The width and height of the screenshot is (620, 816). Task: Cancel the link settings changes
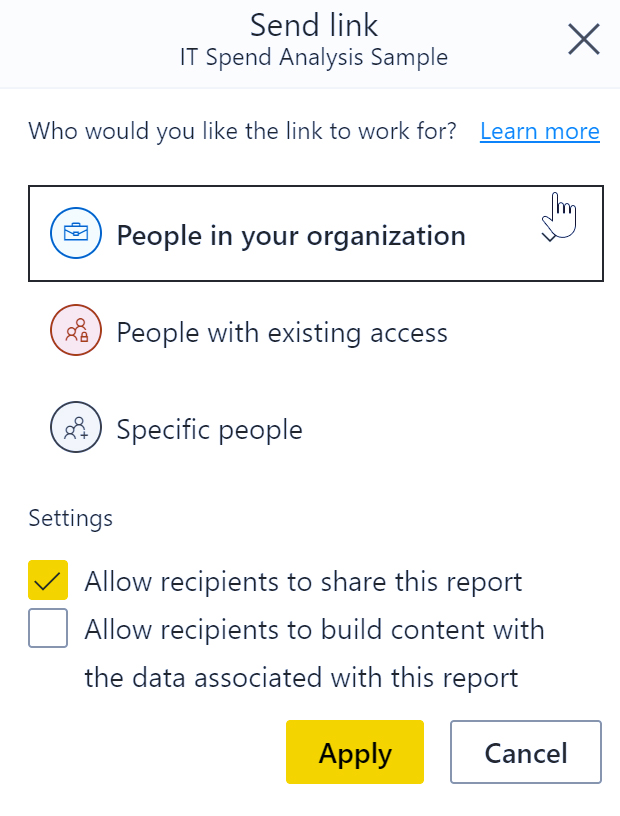[526, 752]
